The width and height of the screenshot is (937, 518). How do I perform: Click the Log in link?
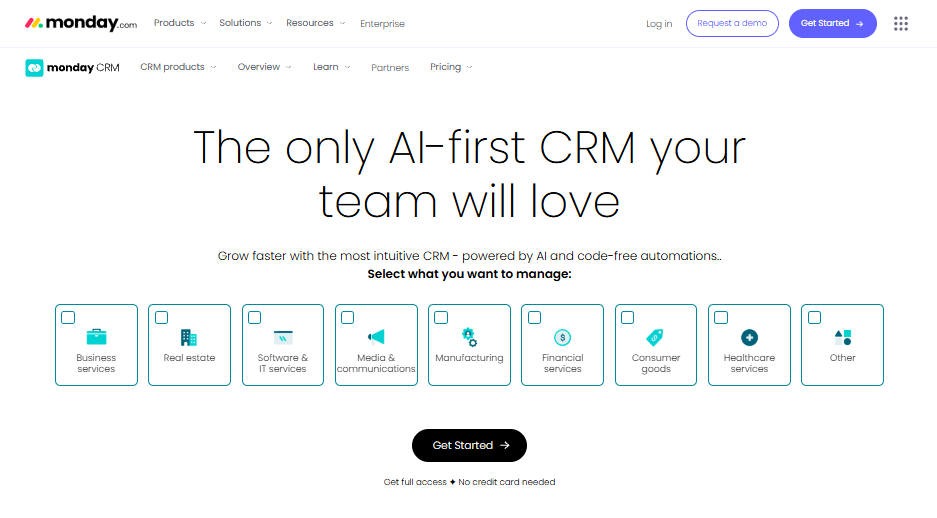tap(659, 24)
